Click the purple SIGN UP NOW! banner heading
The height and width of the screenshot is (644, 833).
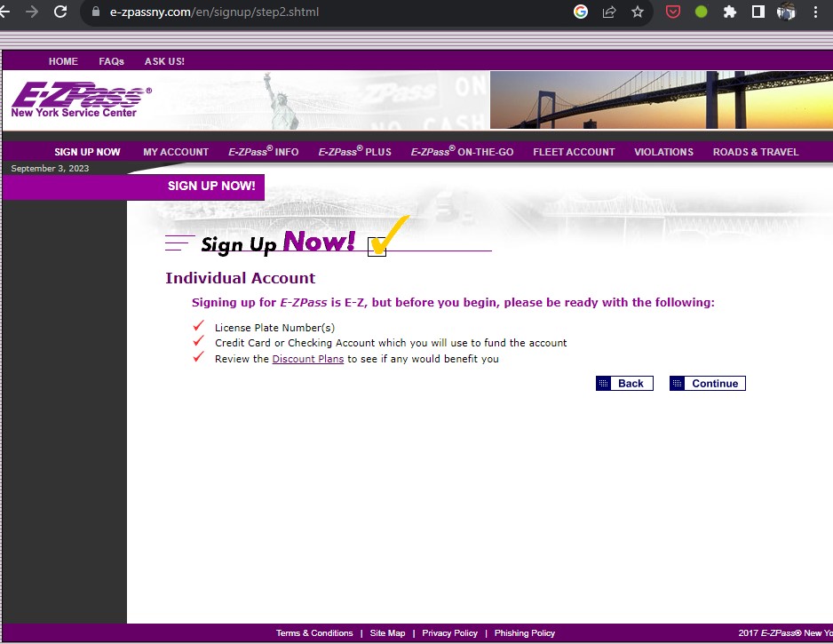(x=211, y=186)
